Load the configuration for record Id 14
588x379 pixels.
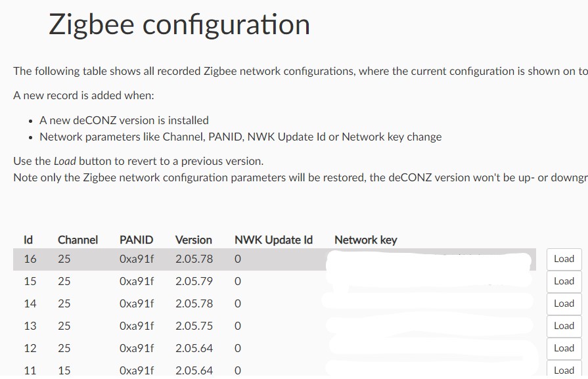click(563, 303)
